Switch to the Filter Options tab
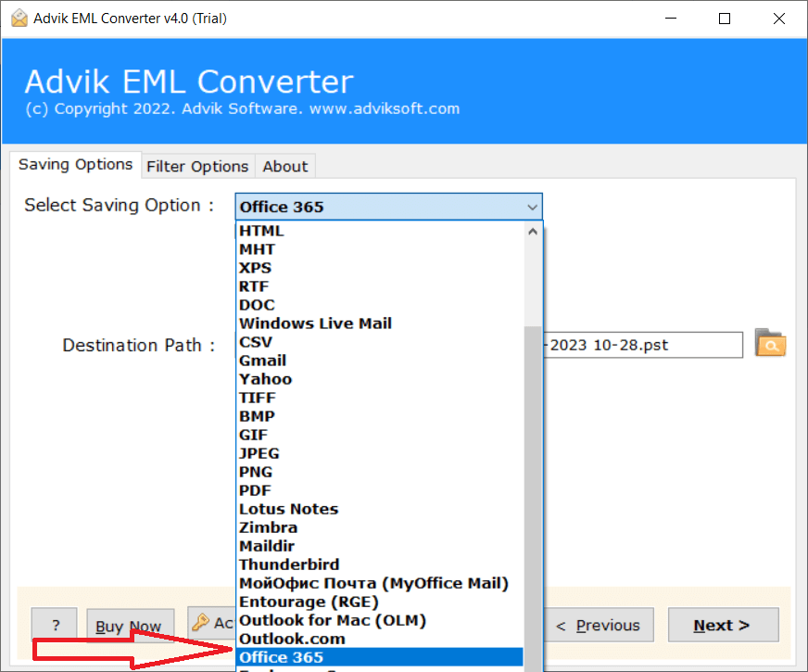The image size is (808, 672). (x=198, y=167)
